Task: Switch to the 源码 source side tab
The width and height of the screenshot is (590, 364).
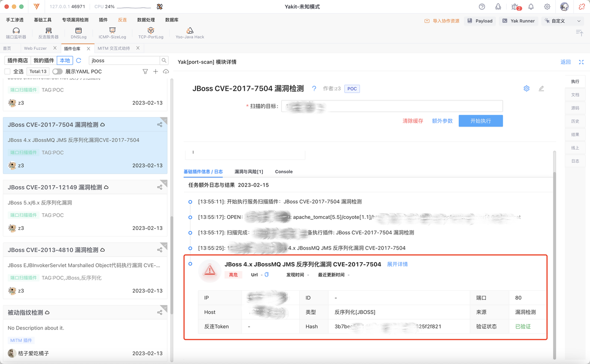Action: tap(575, 108)
